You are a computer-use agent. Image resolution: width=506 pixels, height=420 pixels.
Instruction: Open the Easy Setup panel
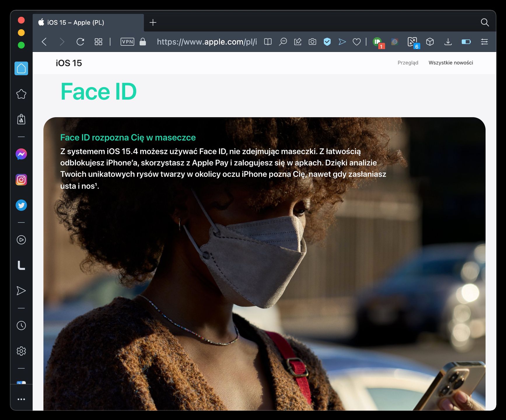(x=484, y=42)
